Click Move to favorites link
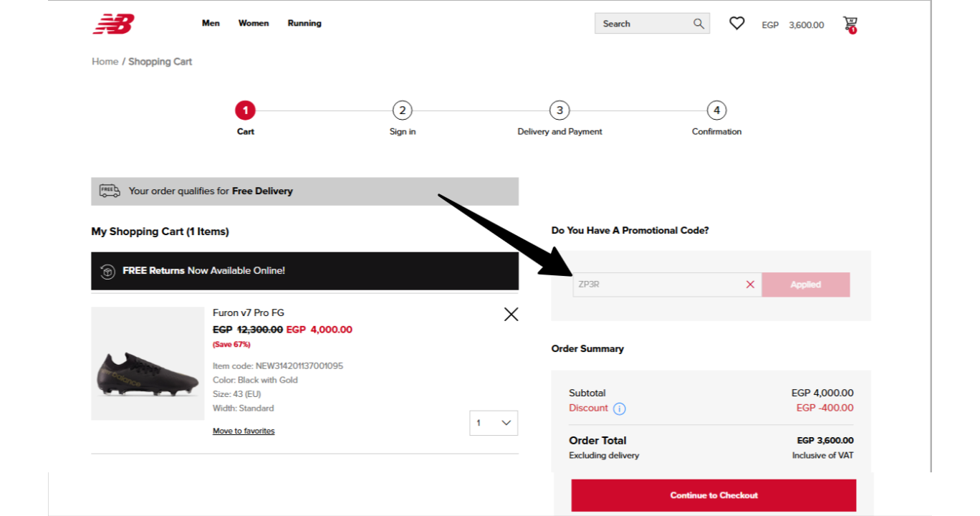The image size is (980, 516). [244, 431]
